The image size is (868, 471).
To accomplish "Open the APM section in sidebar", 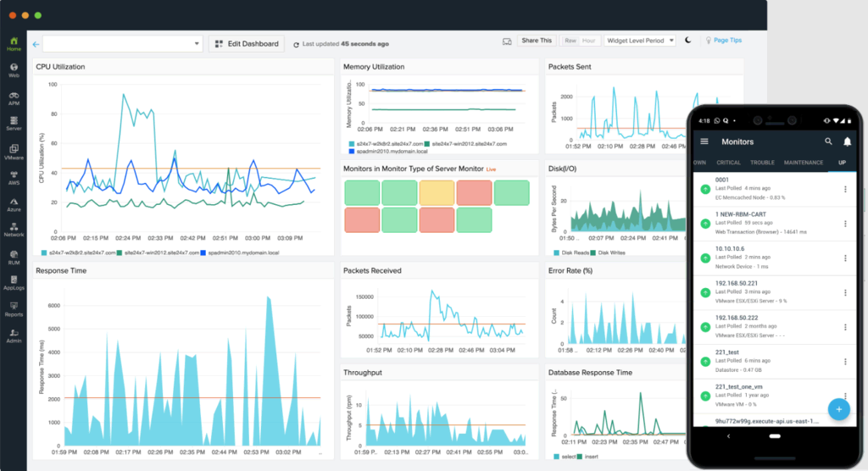I will [x=14, y=99].
